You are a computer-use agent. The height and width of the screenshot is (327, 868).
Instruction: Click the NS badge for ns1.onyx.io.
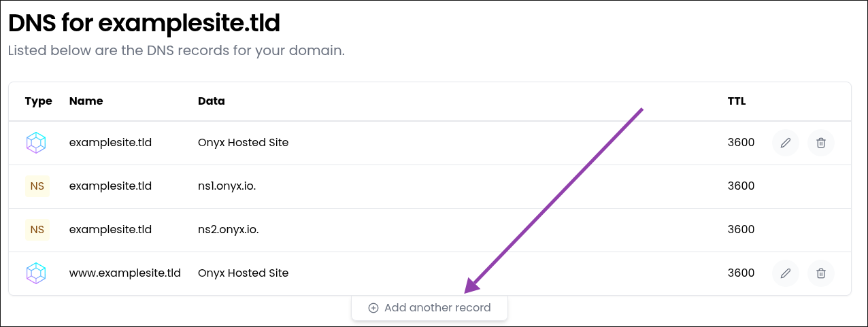tap(37, 186)
